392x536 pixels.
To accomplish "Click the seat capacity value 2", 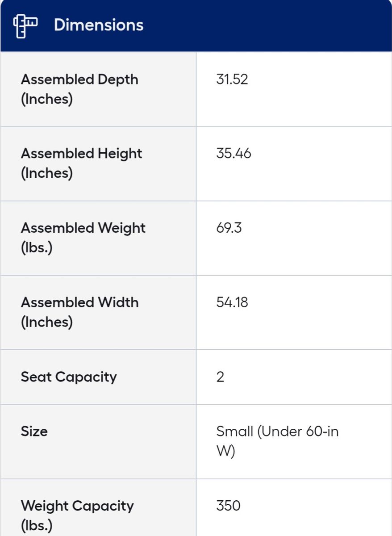I will tap(220, 377).
